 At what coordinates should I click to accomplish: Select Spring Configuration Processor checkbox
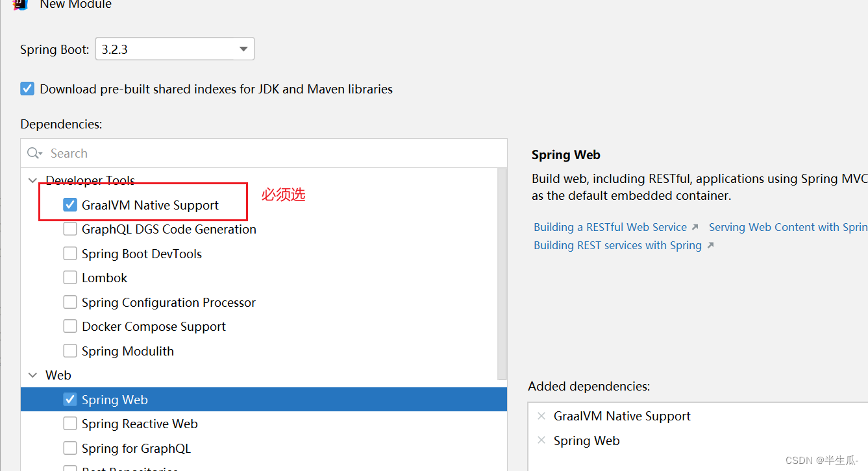(x=70, y=302)
